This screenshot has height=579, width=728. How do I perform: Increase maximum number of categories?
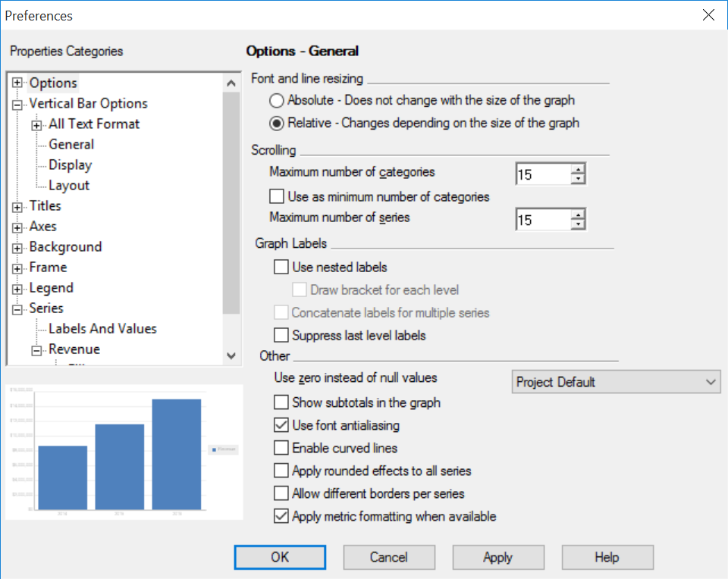click(579, 169)
